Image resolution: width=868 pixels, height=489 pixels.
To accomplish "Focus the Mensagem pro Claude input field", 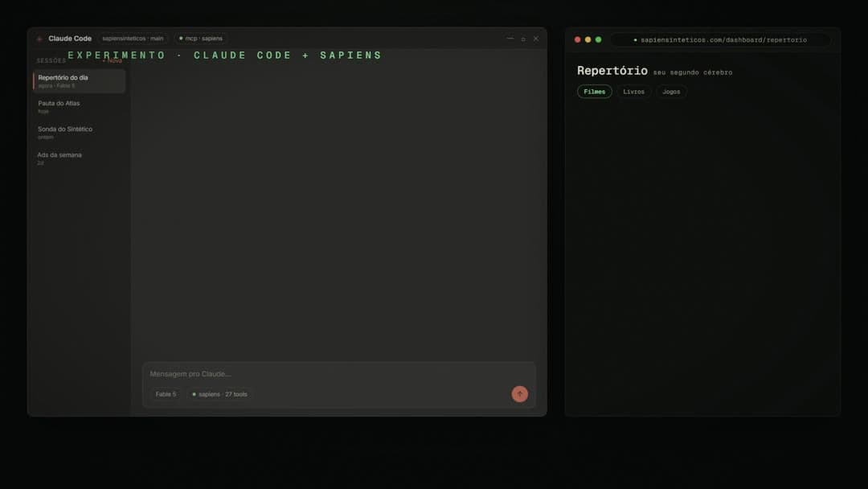I will point(338,374).
